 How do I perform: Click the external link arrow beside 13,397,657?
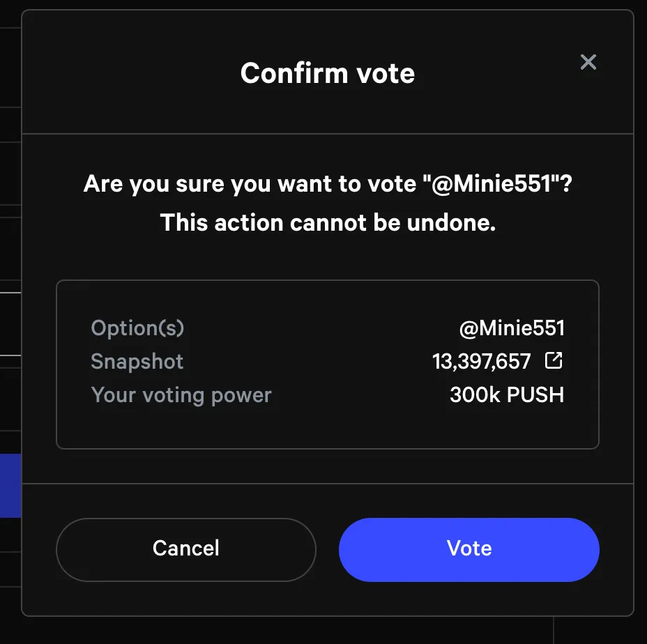[x=554, y=360]
